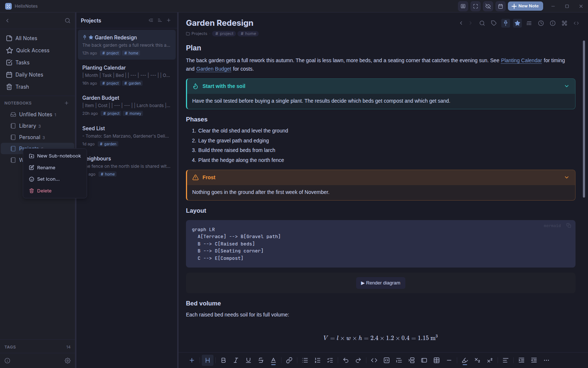Collapse the sidebar with the left chevron
588x368 pixels.
coord(7,21)
